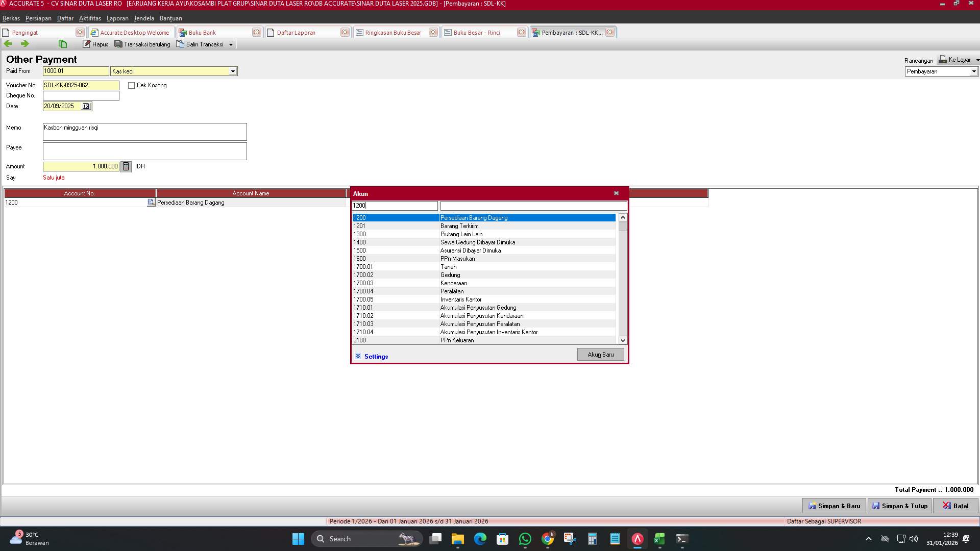Open Transaksi berulang from the toolbar
Viewport: 980px width, 551px height.
[x=142, y=44]
